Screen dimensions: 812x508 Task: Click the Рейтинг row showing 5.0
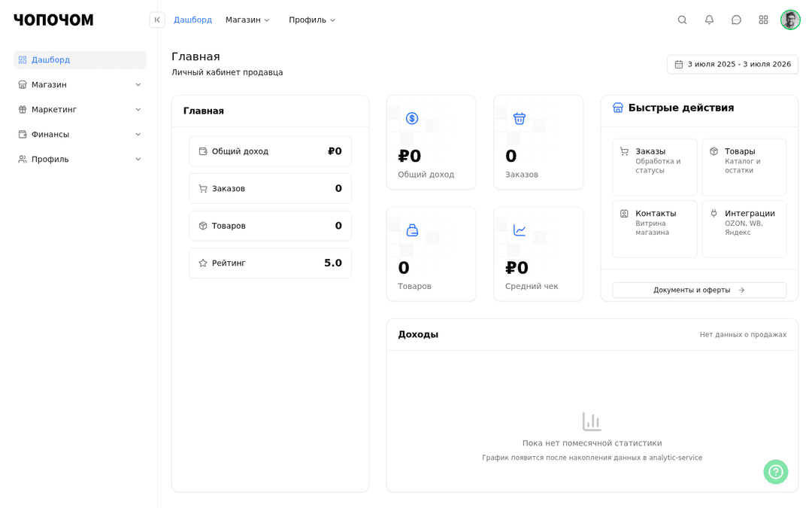pos(271,263)
